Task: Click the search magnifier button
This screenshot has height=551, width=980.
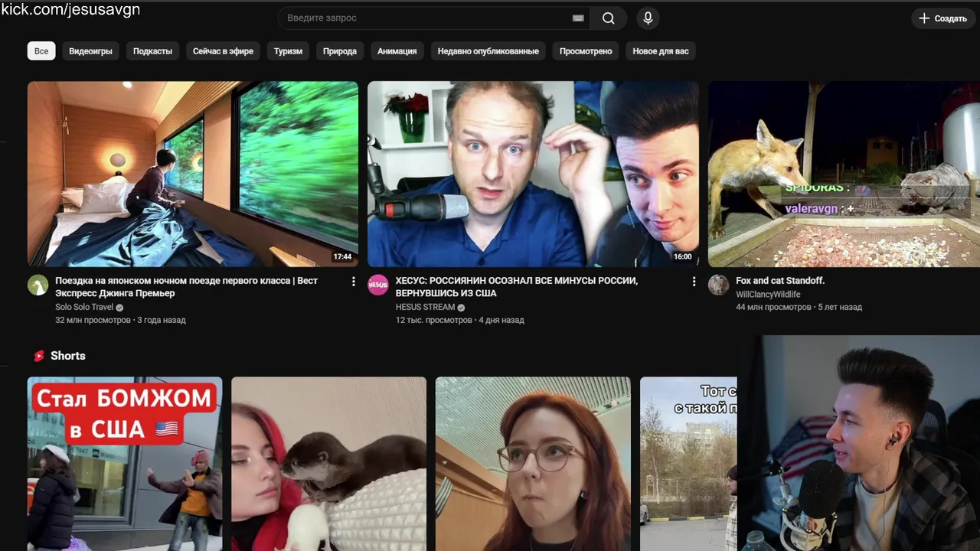Action: click(608, 18)
